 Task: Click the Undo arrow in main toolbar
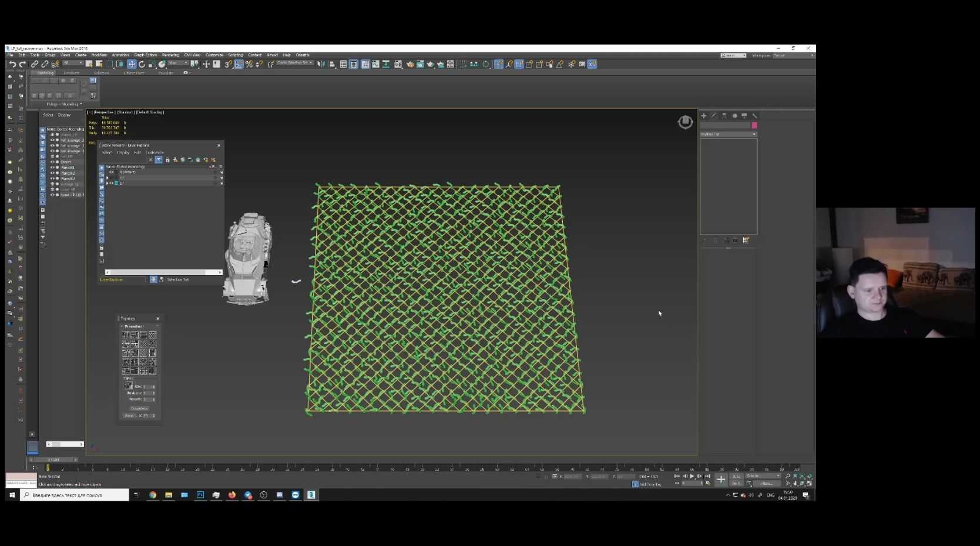(12, 64)
